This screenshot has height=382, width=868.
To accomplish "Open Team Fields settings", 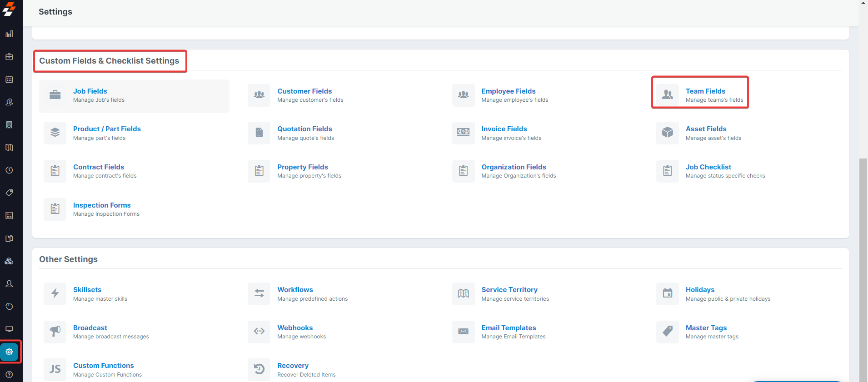I will tap(705, 91).
